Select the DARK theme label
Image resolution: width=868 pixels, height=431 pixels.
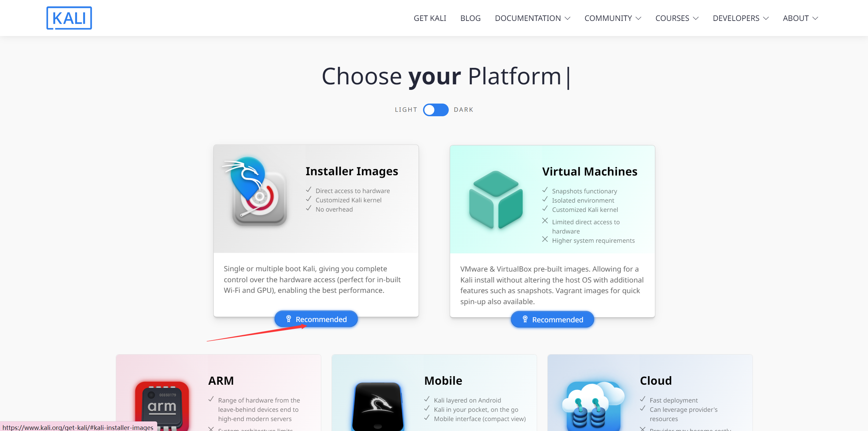coord(463,110)
